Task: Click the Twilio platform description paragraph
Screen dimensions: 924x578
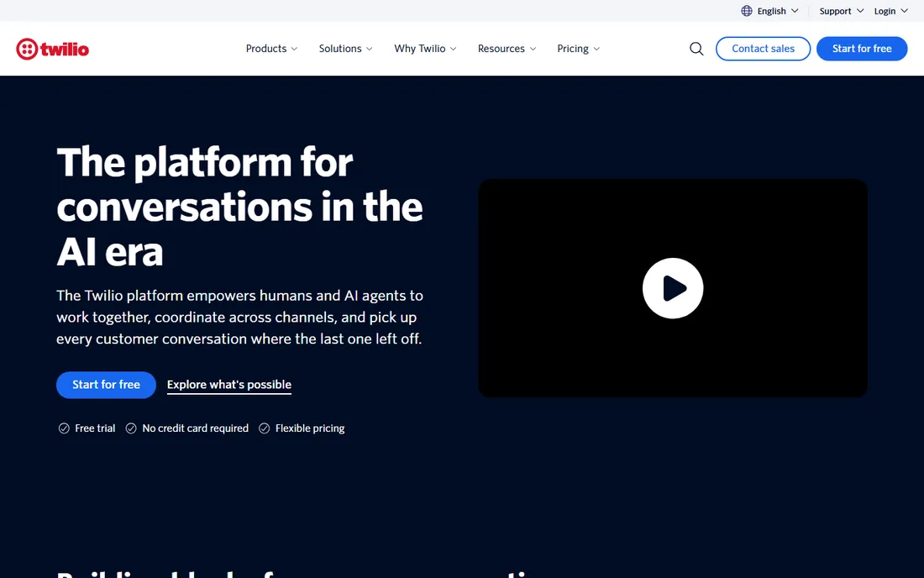Action: pos(240,317)
